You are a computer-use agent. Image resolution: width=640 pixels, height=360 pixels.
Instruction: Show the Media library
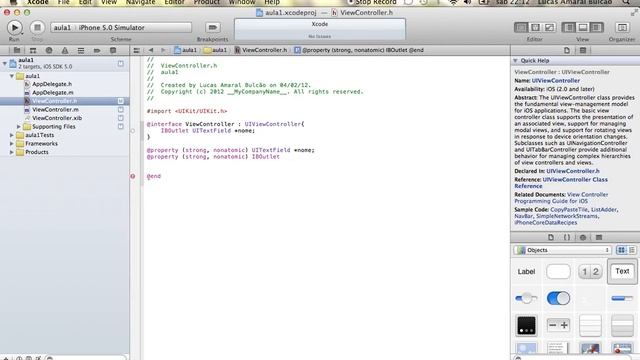point(598,237)
